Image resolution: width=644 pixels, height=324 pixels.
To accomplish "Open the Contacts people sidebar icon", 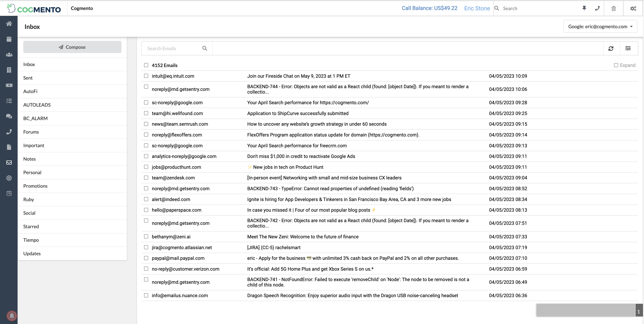I will pyautogui.click(x=9, y=55).
